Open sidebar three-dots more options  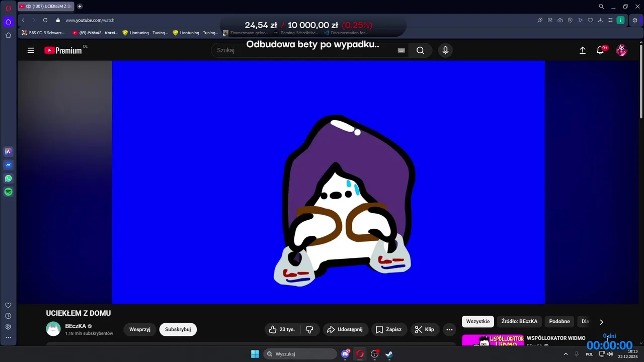pyautogui.click(x=8, y=338)
